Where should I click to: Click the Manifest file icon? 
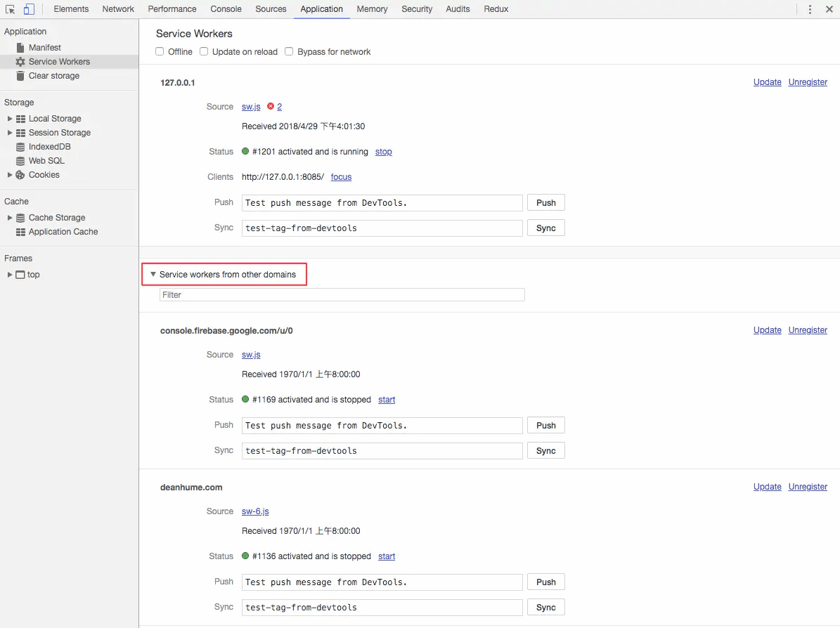pos(20,48)
